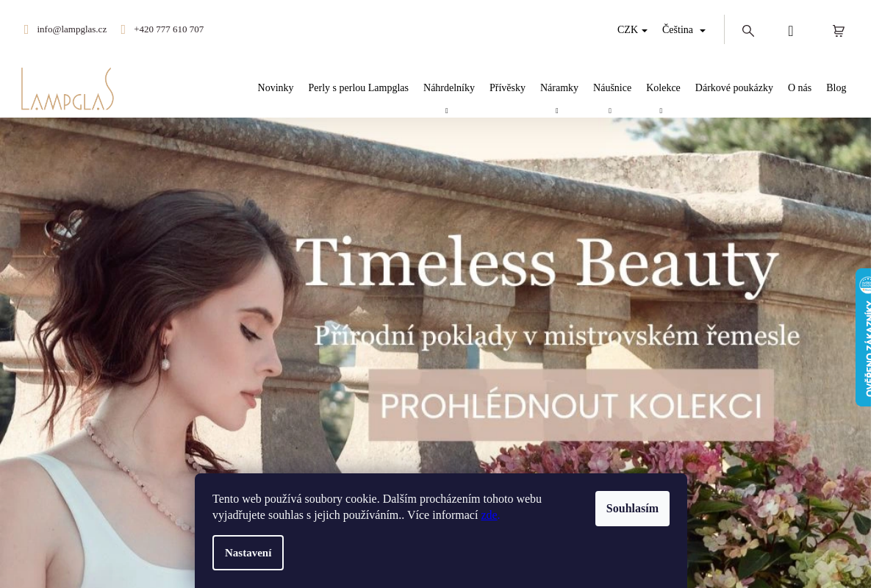Screen dimensions: 882x588
Task: Open the Novinky menu item
Action: click(x=276, y=88)
